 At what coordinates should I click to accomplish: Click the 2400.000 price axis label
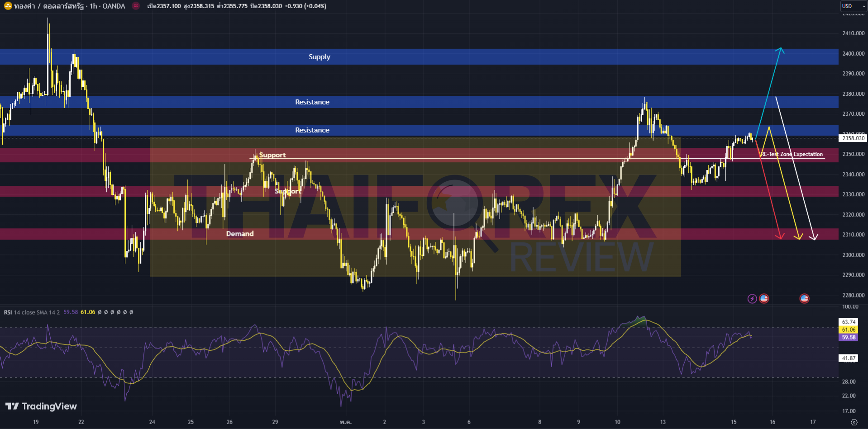(854, 54)
